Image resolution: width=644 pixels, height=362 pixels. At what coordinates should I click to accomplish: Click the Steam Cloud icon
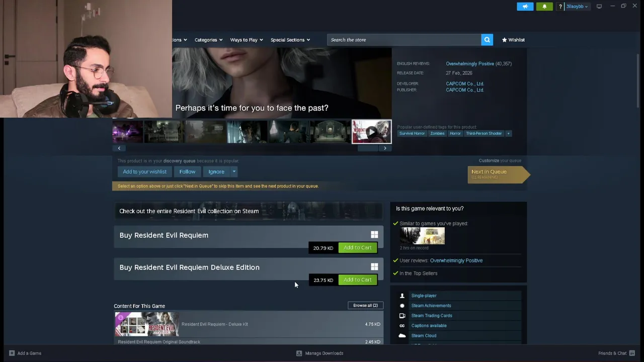[x=402, y=335]
